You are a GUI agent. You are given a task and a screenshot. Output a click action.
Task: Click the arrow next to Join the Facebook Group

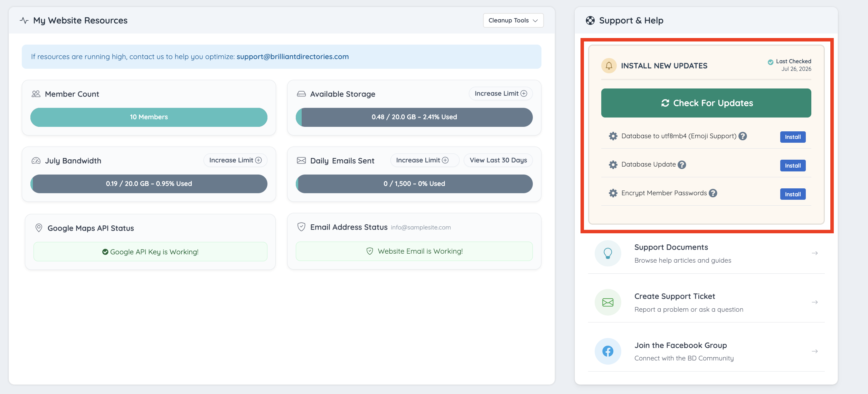click(x=815, y=351)
